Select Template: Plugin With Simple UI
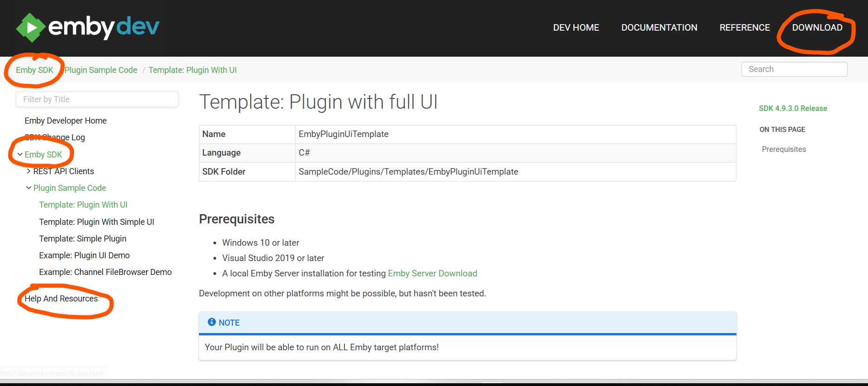Screen dimensions: 868x386 tap(96, 222)
